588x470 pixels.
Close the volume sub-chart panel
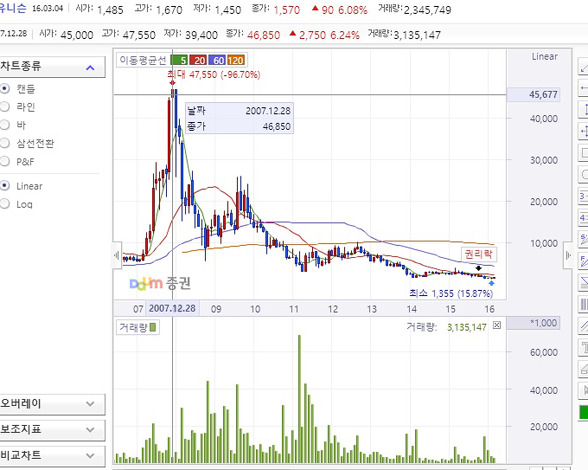(x=496, y=325)
